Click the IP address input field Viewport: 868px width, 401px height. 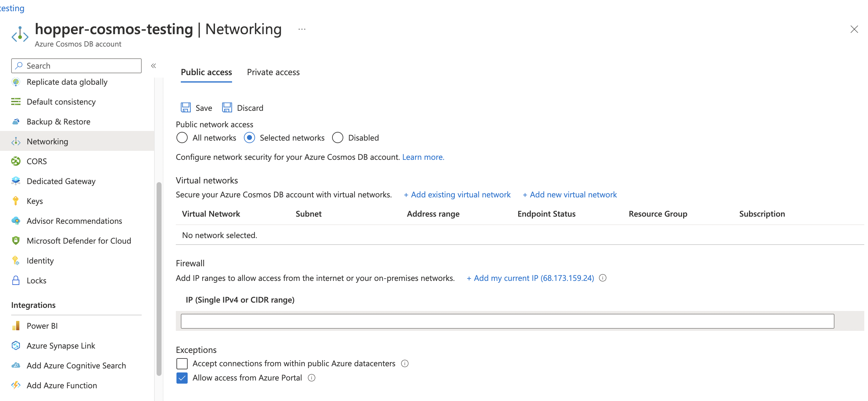[x=508, y=321]
